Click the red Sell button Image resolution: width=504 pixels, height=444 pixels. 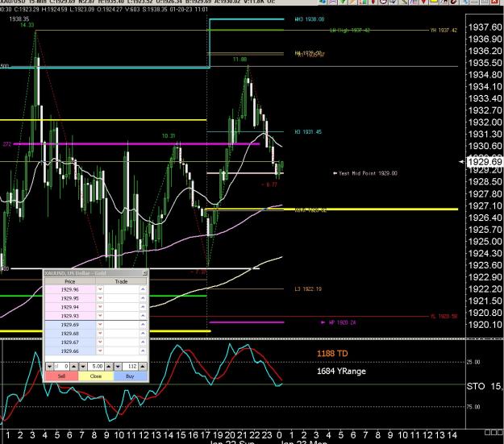tap(62, 376)
